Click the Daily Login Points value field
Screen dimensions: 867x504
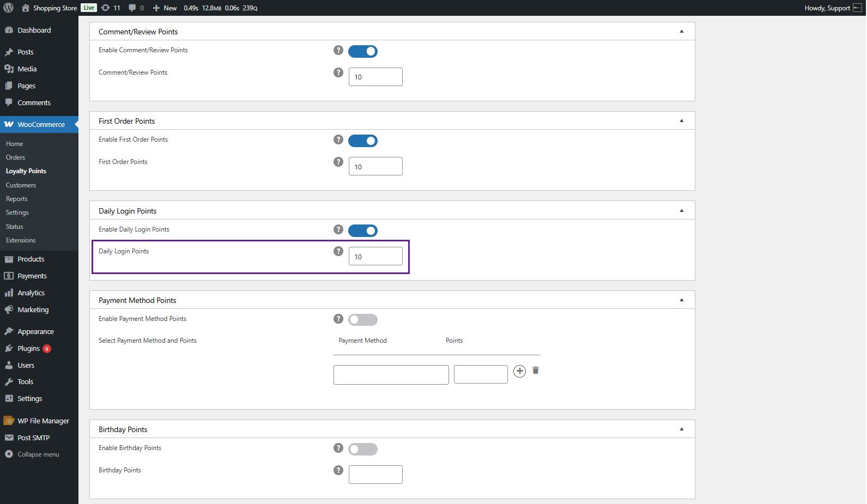(x=375, y=256)
